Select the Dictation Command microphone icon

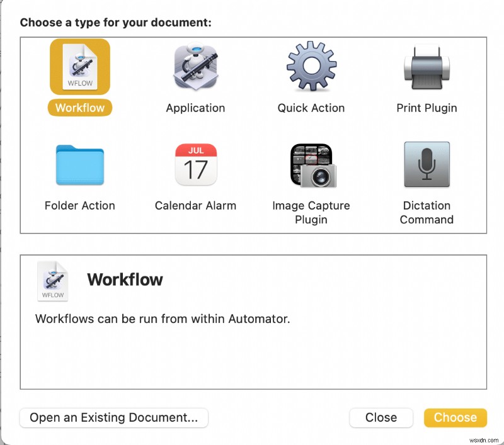click(427, 165)
